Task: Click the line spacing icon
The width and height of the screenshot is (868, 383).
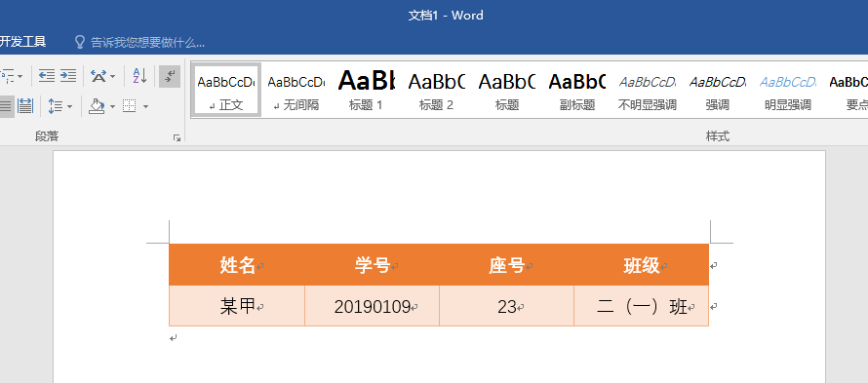Action: (56, 105)
